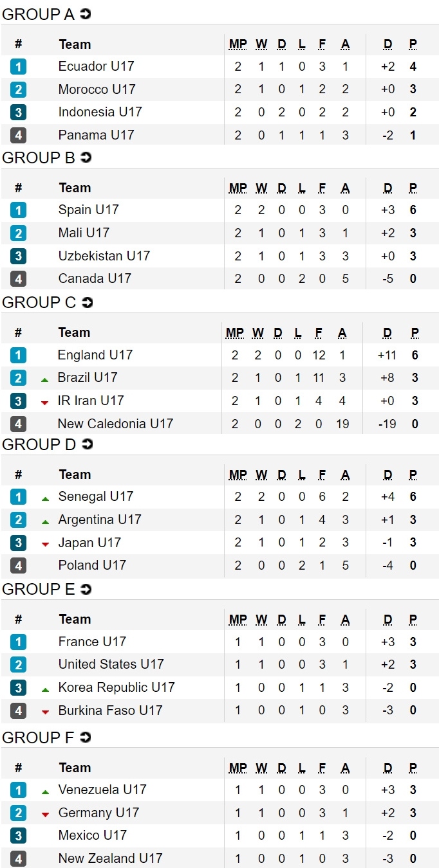Click the GROUP E heading
Screen dimensions: 439x868
tap(38, 589)
